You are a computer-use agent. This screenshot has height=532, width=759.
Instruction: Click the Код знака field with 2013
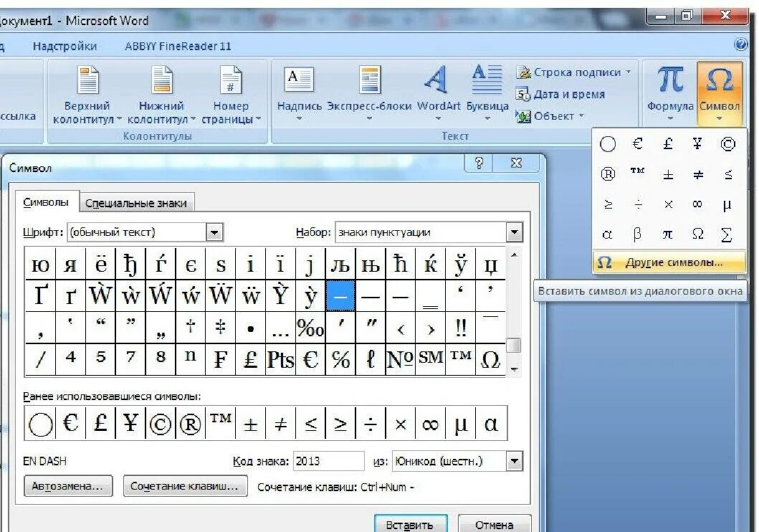click(x=329, y=461)
